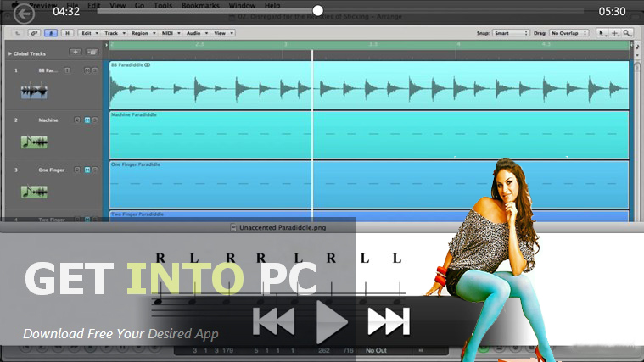Click bar 4 in the bar ruler
Image resolution: width=644 pixels, height=362 pixels.
click(x=458, y=44)
